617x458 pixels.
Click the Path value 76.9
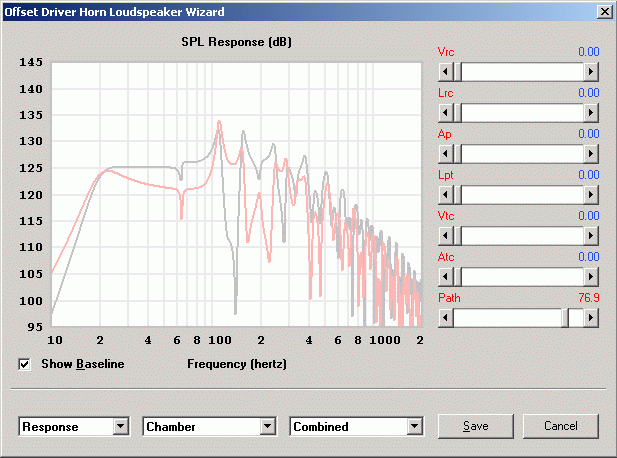pyautogui.click(x=589, y=297)
